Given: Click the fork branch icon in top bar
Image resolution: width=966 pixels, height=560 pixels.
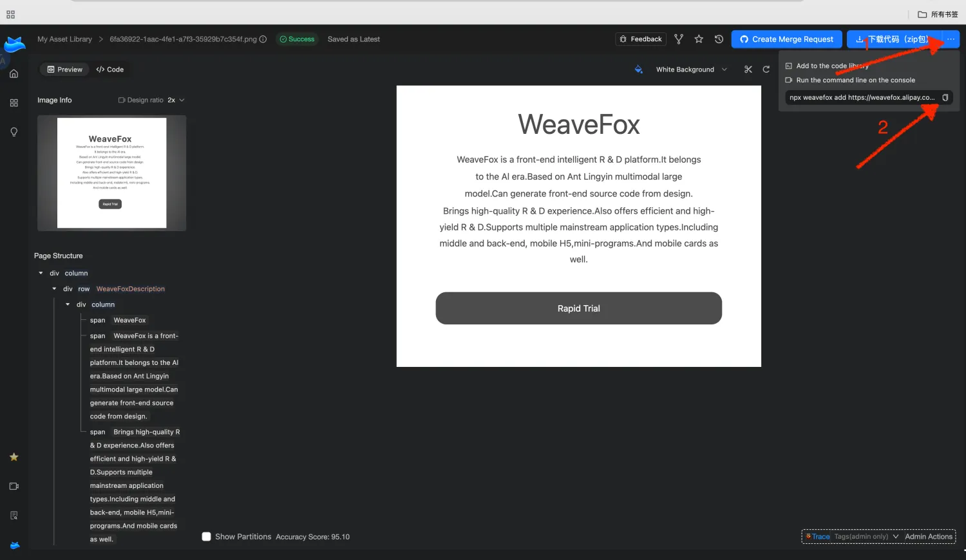Looking at the screenshot, I should [678, 39].
